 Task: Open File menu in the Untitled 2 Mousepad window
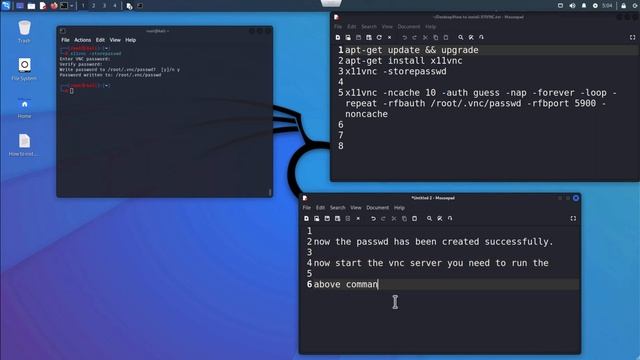pos(307,208)
